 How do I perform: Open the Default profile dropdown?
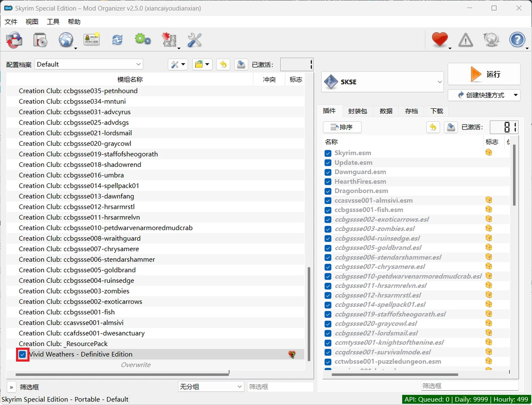[89, 64]
